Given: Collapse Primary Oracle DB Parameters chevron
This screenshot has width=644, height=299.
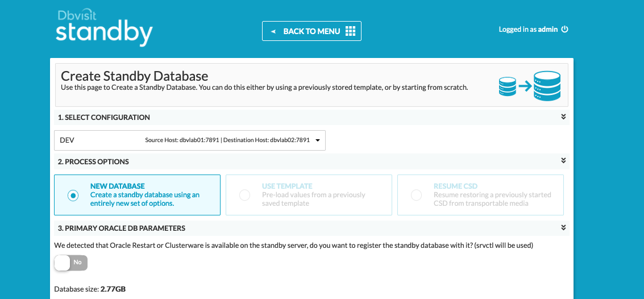Looking at the screenshot, I should click(x=563, y=227).
